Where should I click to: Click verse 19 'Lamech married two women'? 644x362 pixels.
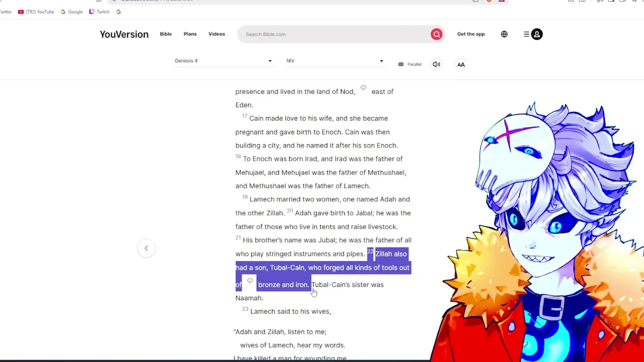click(x=295, y=199)
